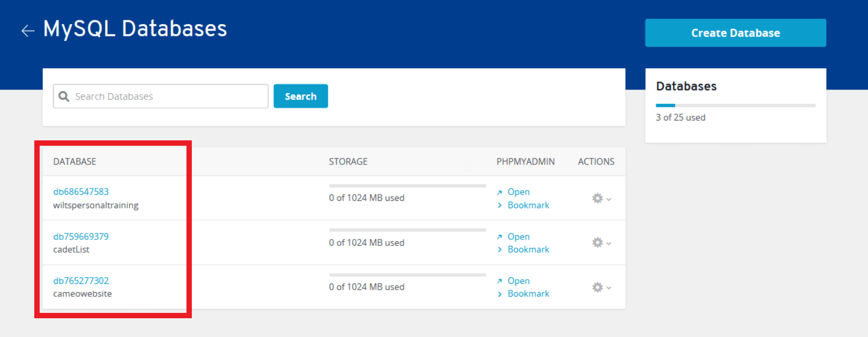This screenshot has width=868, height=337.
Task: Open database db765277302 link
Action: (81, 281)
